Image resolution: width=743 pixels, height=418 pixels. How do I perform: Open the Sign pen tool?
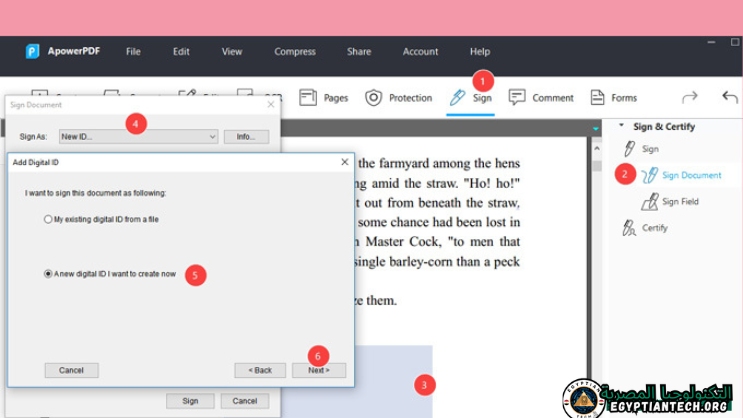pos(470,98)
